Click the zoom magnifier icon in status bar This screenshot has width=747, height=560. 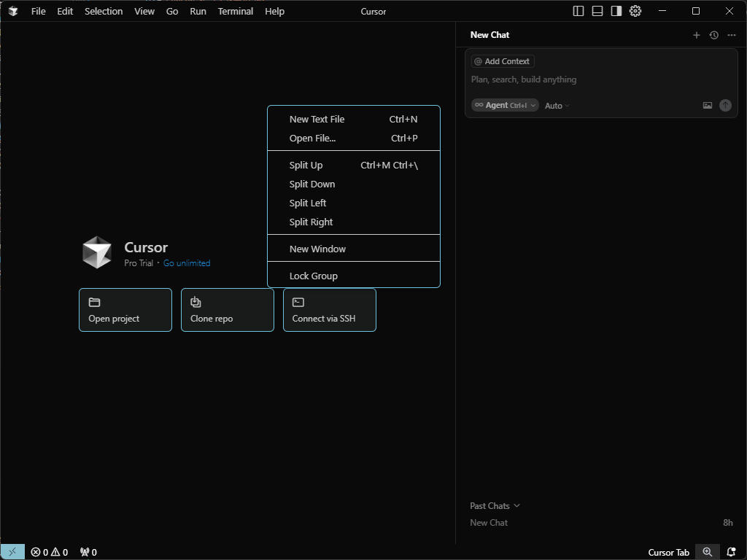(707, 552)
